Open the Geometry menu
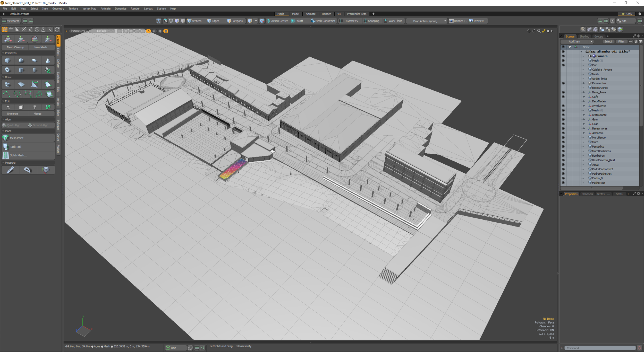 click(58, 8)
